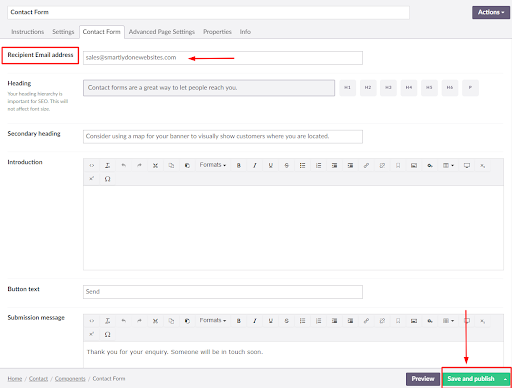Image resolution: width=512 pixels, height=388 pixels.
Task: Switch to the Instructions tab
Action: (x=28, y=32)
